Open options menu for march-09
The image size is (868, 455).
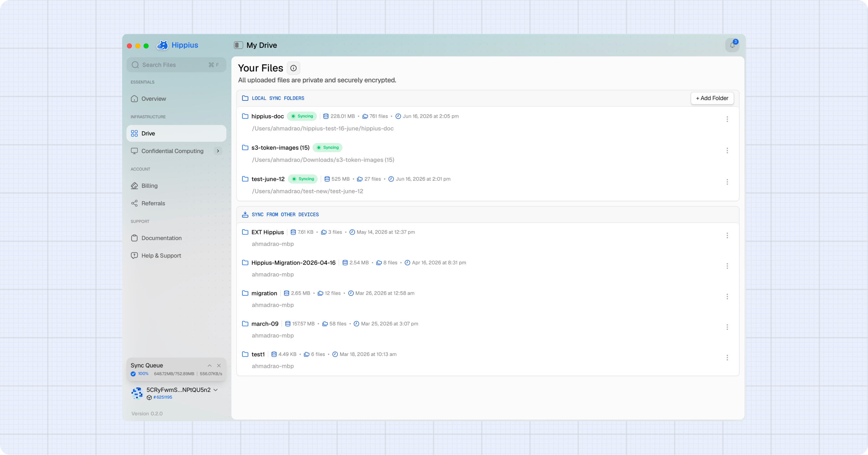click(x=727, y=327)
